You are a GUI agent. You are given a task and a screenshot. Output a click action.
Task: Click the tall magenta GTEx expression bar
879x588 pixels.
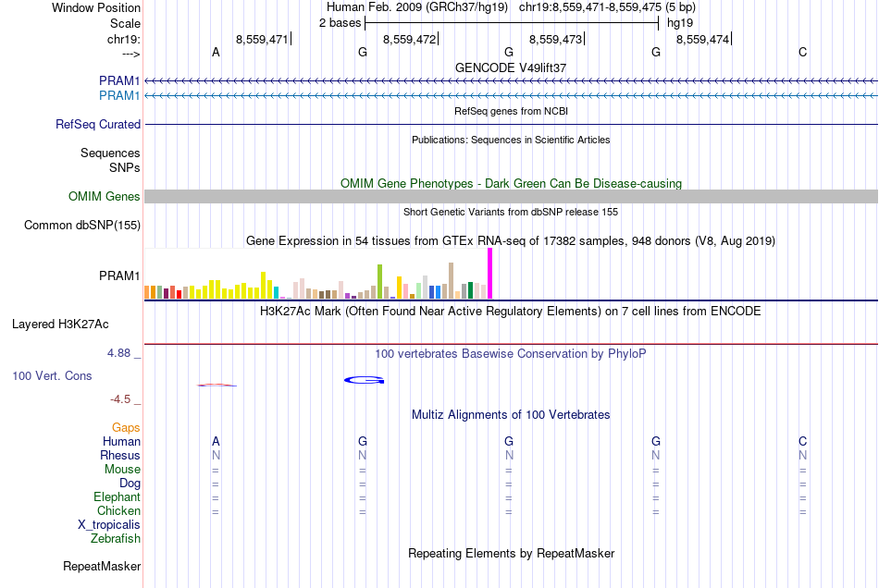click(x=490, y=274)
